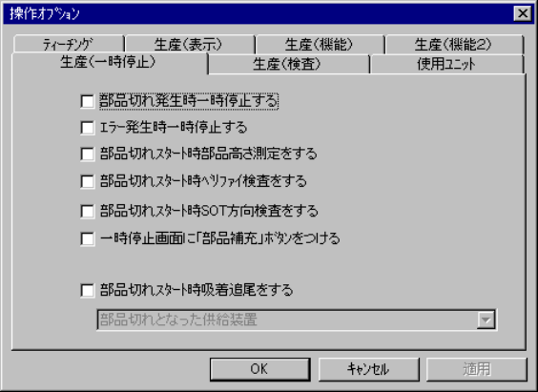Select the 生産(機能) tab

click(x=320, y=44)
